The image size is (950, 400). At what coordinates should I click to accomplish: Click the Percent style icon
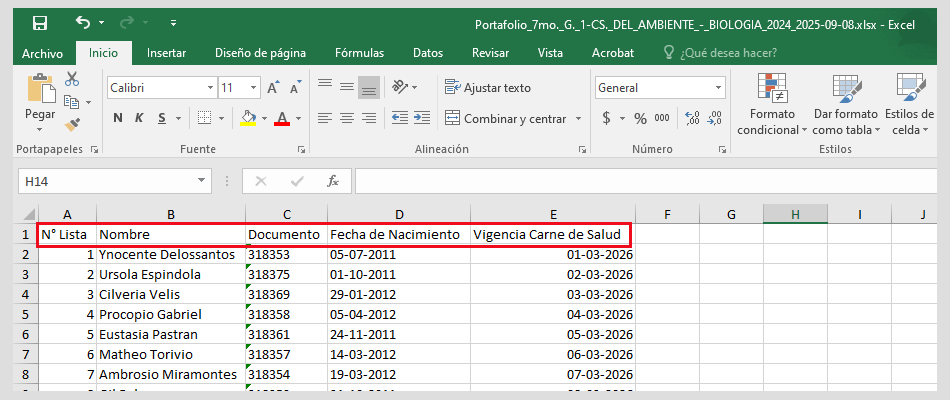639,118
